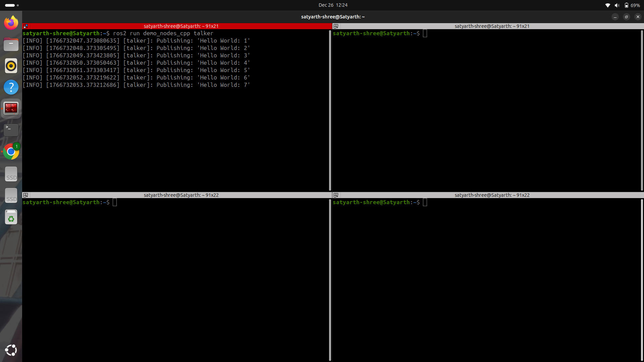The width and height of the screenshot is (644, 362).
Task: Click the bottom-left pane group icon
Action: tap(25, 195)
